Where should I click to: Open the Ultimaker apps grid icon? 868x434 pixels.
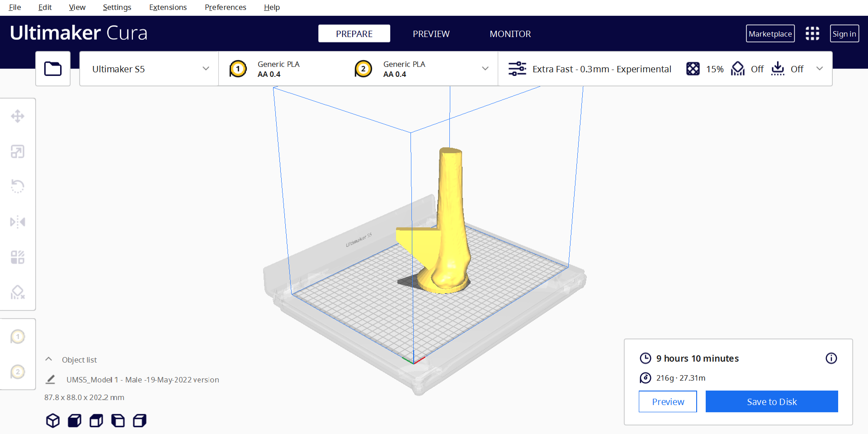812,33
